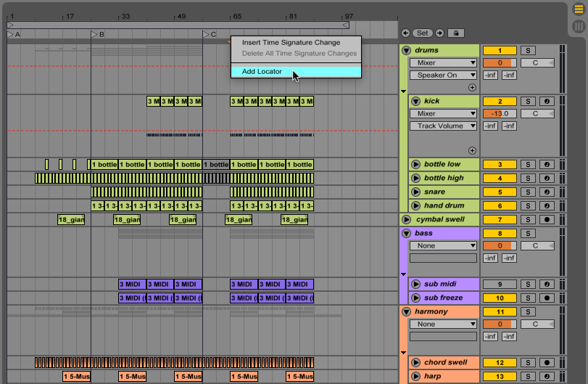Jump to next locator arrow button
The width and height of the screenshot is (588, 384).
point(439,33)
